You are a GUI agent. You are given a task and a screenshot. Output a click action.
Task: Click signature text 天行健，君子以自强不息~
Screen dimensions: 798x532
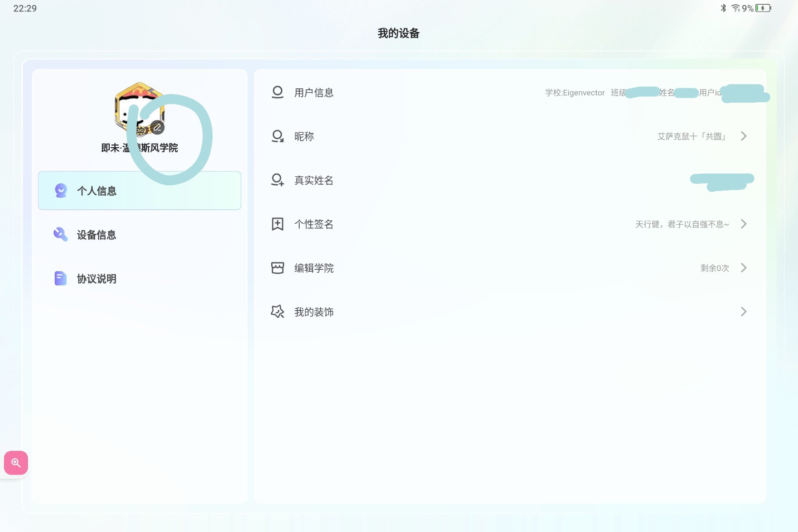(x=682, y=224)
